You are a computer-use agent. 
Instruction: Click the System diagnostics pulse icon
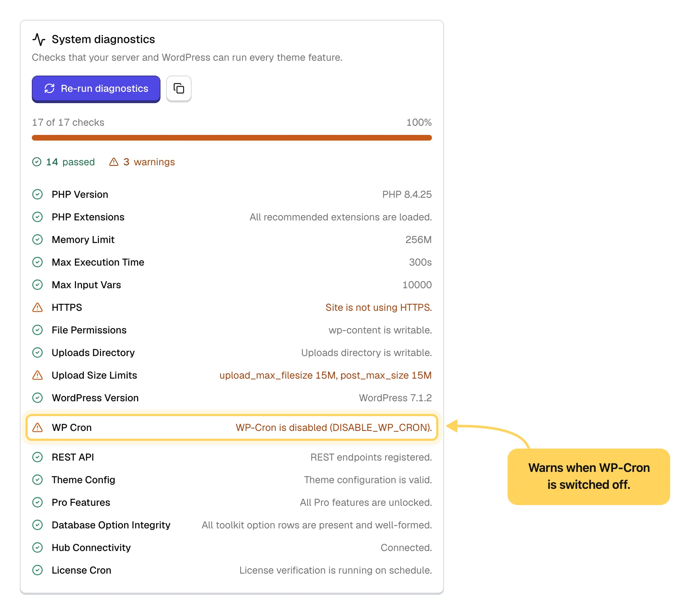(39, 39)
